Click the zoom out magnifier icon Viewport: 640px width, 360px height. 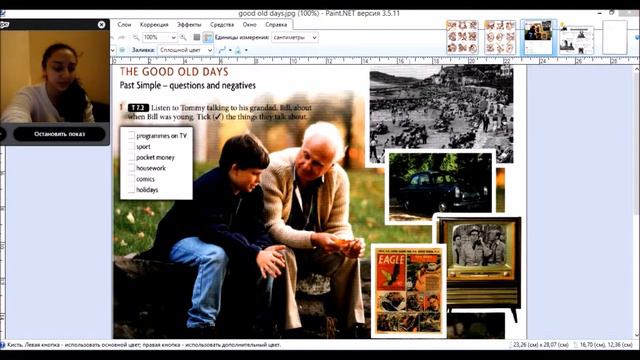click(136, 38)
